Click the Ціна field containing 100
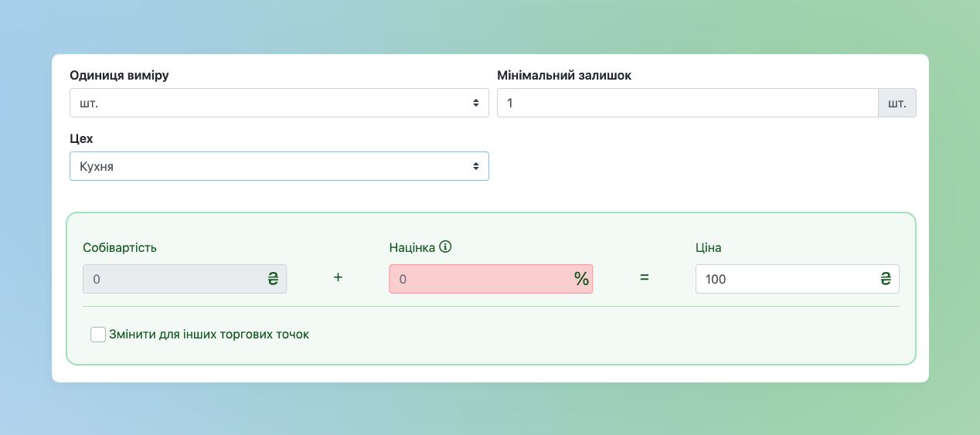 (x=798, y=279)
